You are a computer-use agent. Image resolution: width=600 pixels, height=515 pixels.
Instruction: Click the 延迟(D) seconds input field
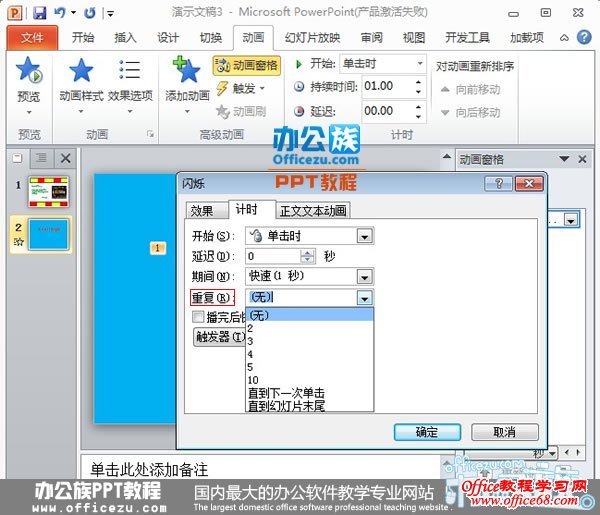[x=273, y=256]
